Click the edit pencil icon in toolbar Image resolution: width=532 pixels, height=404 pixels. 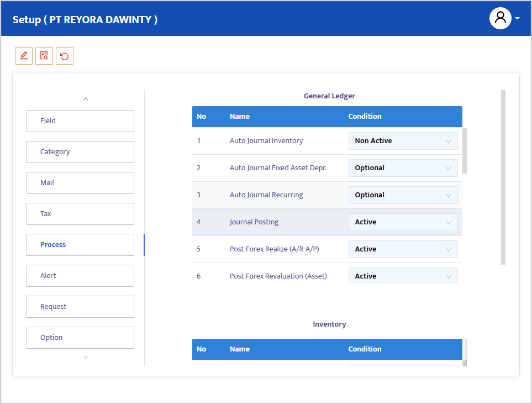[24, 56]
